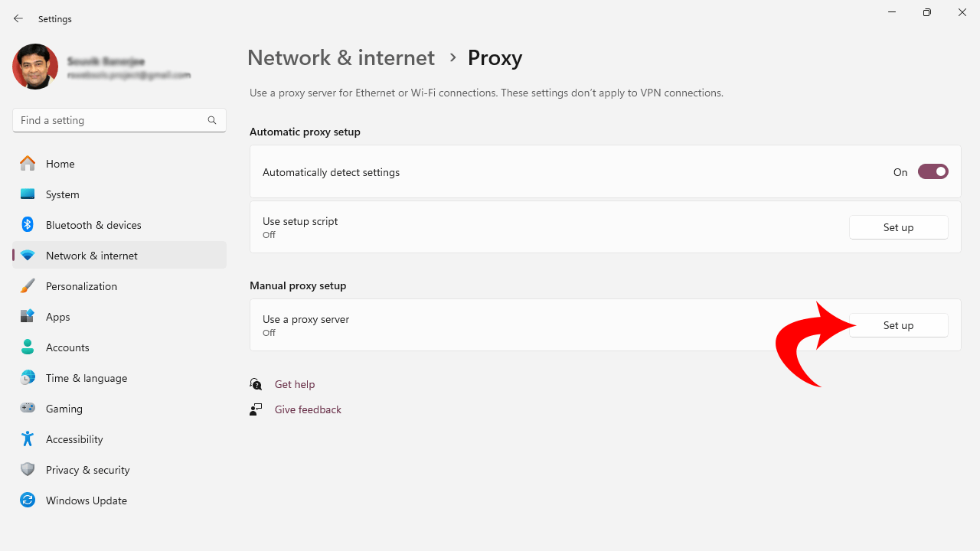
Task: Click the Windows Update icon
Action: pyautogui.click(x=28, y=500)
